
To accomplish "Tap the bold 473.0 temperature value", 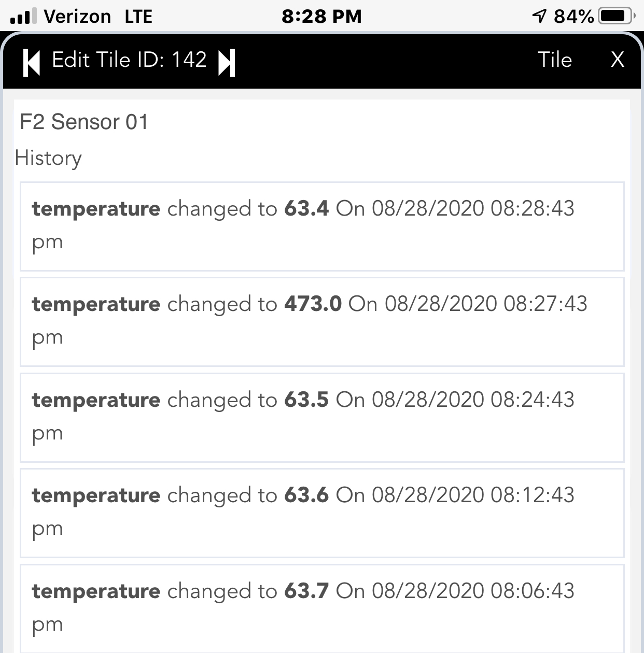I will (313, 304).
